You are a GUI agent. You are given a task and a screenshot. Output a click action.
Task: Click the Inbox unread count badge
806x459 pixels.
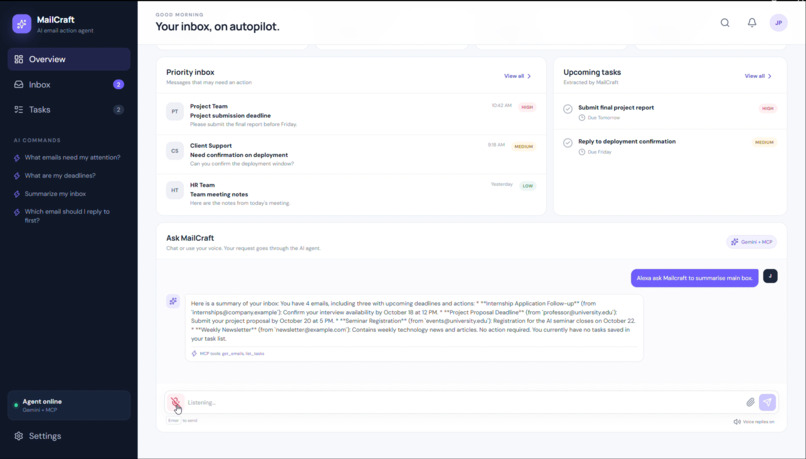[x=118, y=84]
